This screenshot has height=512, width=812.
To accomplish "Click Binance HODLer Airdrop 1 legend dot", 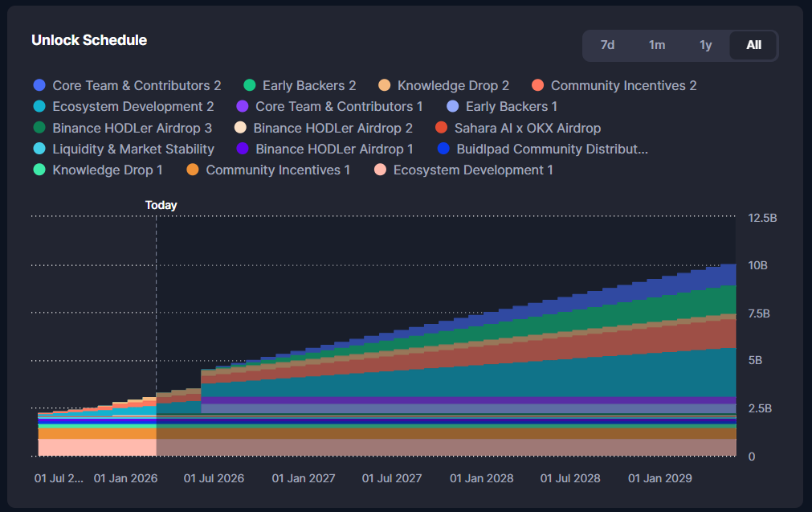I will (x=243, y=150).
